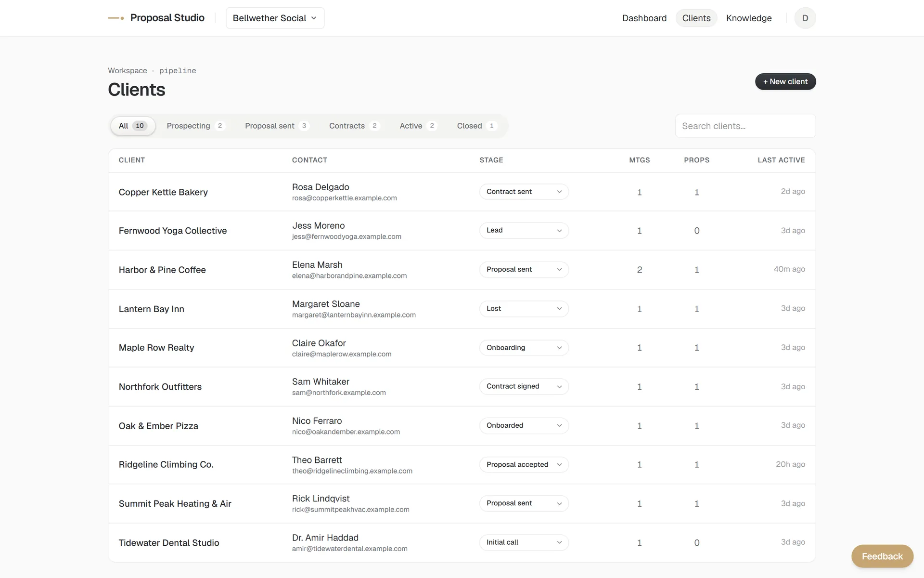The height and width of the screenshot is (578, 924).
Task: Click contact name Elena Marsh
Action: (317, 264)
